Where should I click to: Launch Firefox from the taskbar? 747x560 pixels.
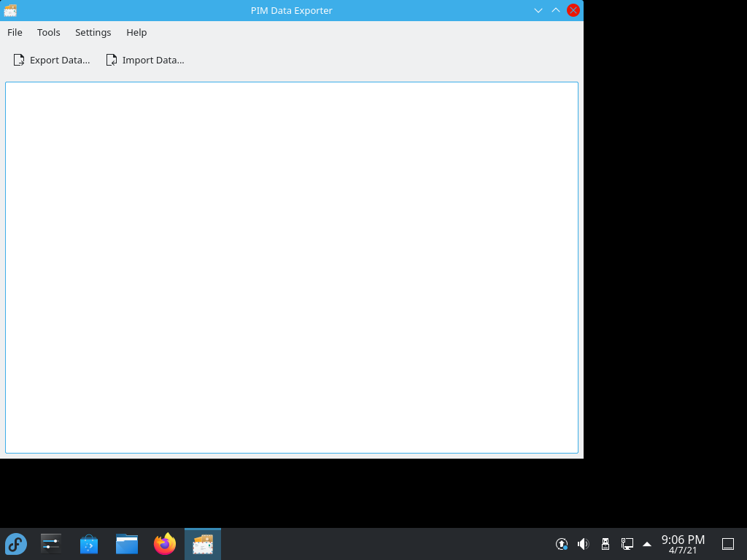pos(165,544)
